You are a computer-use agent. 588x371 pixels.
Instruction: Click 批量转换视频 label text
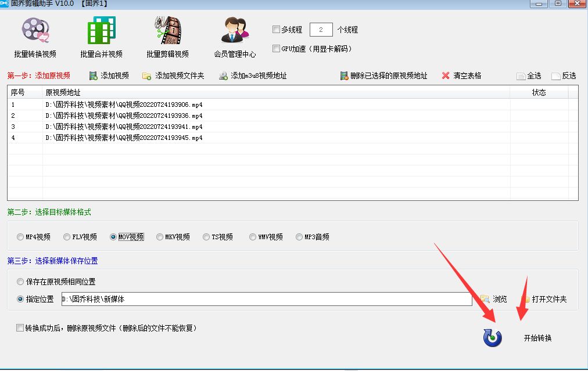pyautogui.click(x=35, y=54)
